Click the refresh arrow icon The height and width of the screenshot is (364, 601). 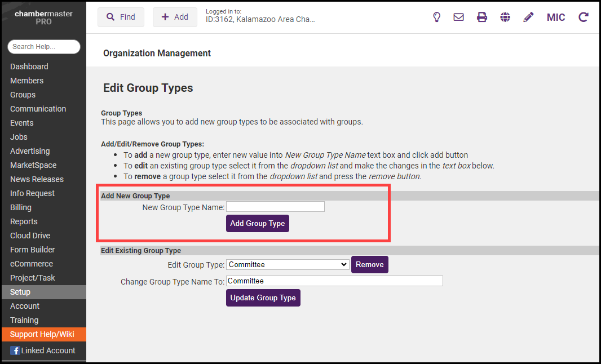coord(584,17)
